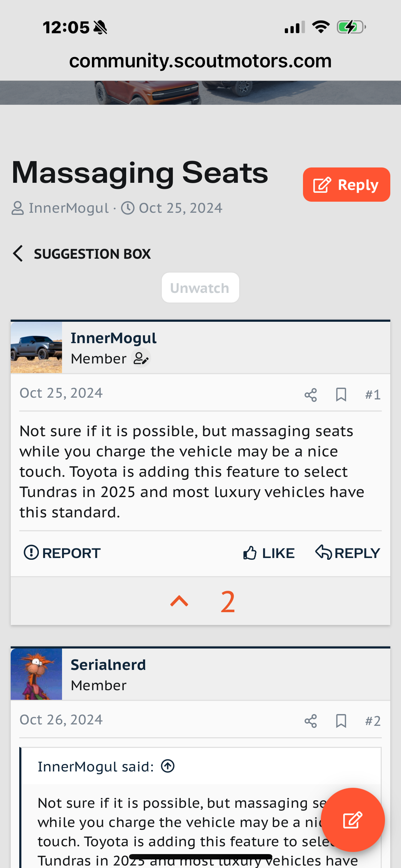
Task: Reply to InnerMogul's post #1
Action: point(348,553)
